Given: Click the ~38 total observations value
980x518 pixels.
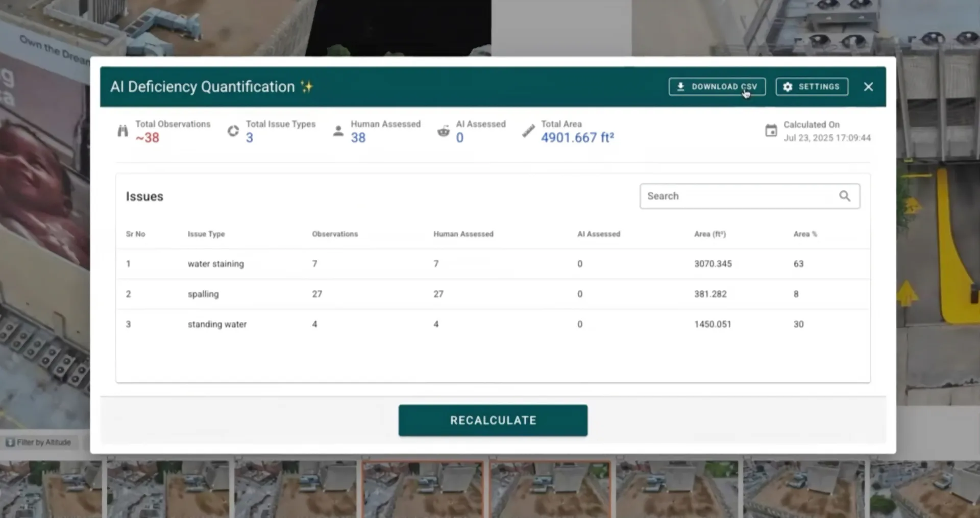Looking at the screenshot, I should [x=147, y=138].
